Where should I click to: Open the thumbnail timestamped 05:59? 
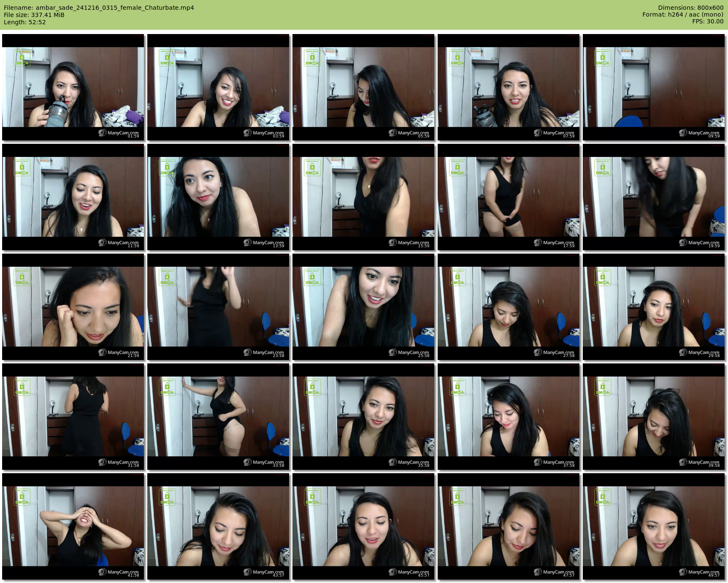click(363, 87)
